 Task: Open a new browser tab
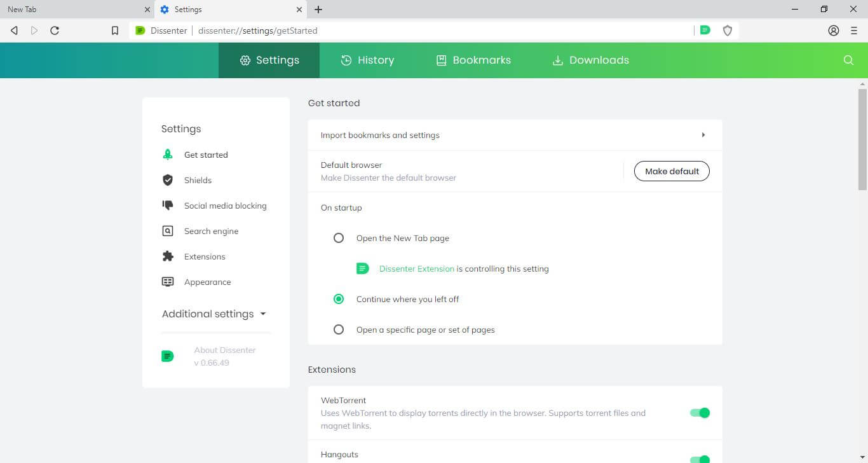(318, 10)
